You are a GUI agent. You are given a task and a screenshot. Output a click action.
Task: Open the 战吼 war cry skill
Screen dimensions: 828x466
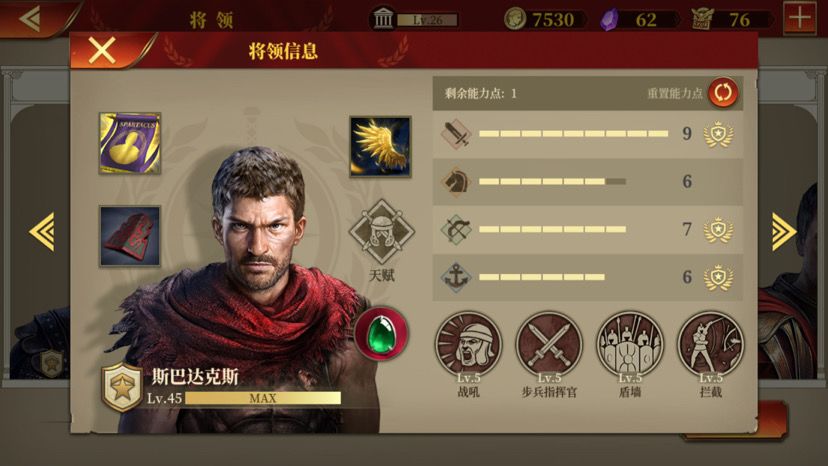click(x=468, y=344)
